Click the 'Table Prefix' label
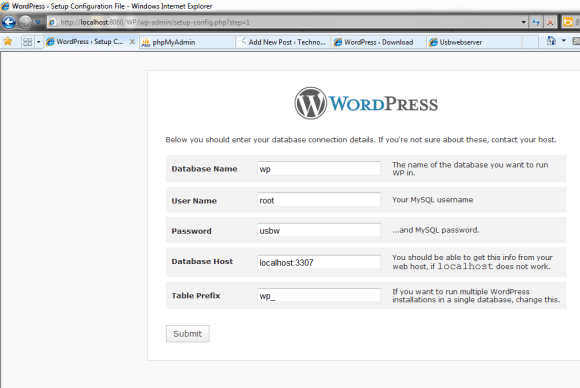 [x=196, y=296]
